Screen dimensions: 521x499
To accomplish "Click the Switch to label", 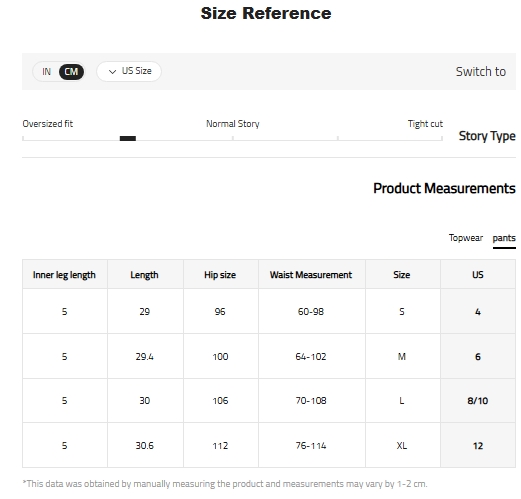I will point(481,72).
